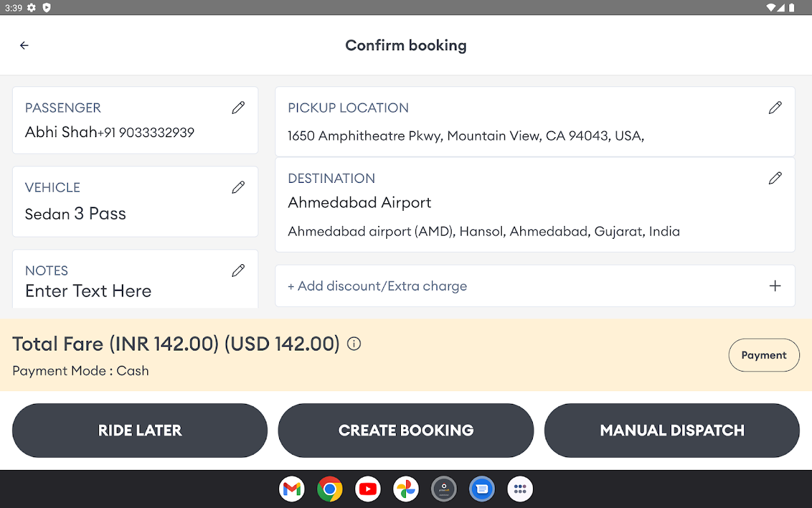Viewport: 812px width, 508px height.
Task: Open YouTube from the taskbar
Action: tap(368, 489)
